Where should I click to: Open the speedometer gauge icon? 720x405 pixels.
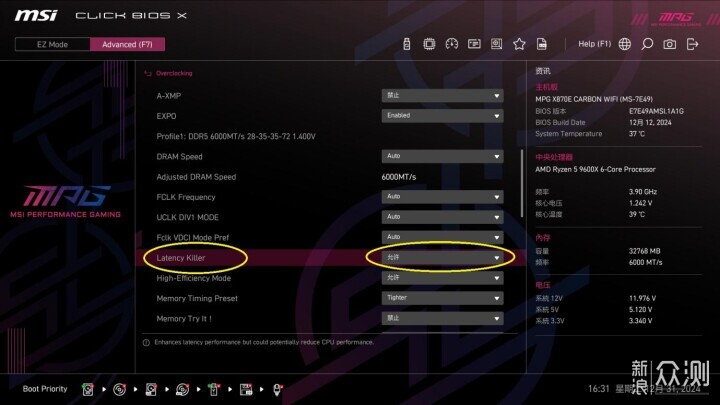coord(452,44)
